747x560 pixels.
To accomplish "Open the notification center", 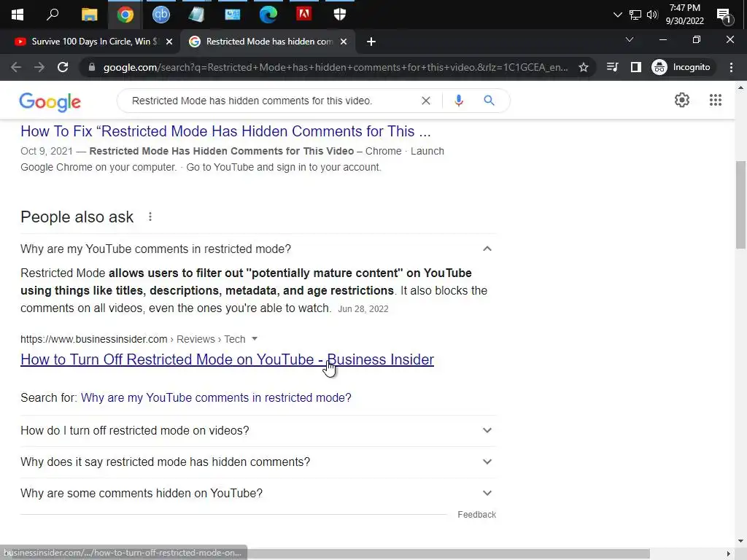I will [x=724, y=15].
